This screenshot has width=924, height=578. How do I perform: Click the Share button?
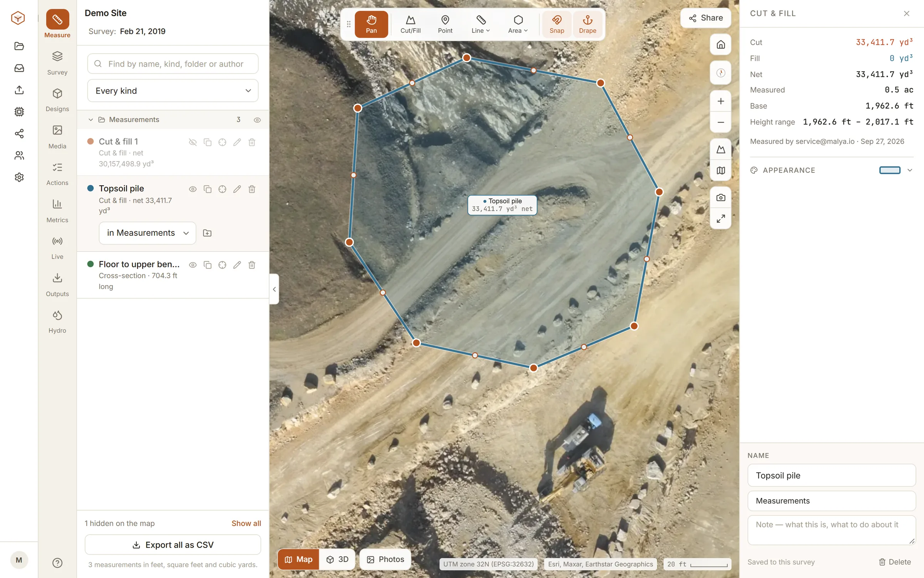point(706,18)
